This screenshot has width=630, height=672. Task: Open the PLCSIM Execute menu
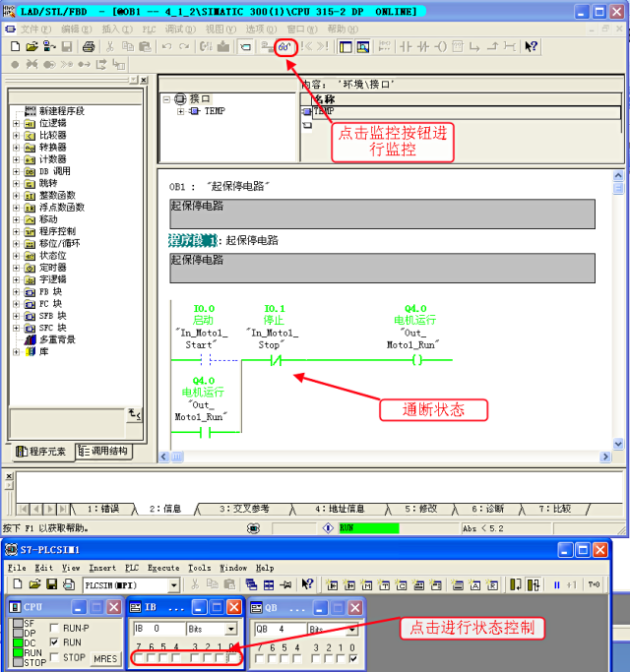pyautogui.click(x=163, y=568)
